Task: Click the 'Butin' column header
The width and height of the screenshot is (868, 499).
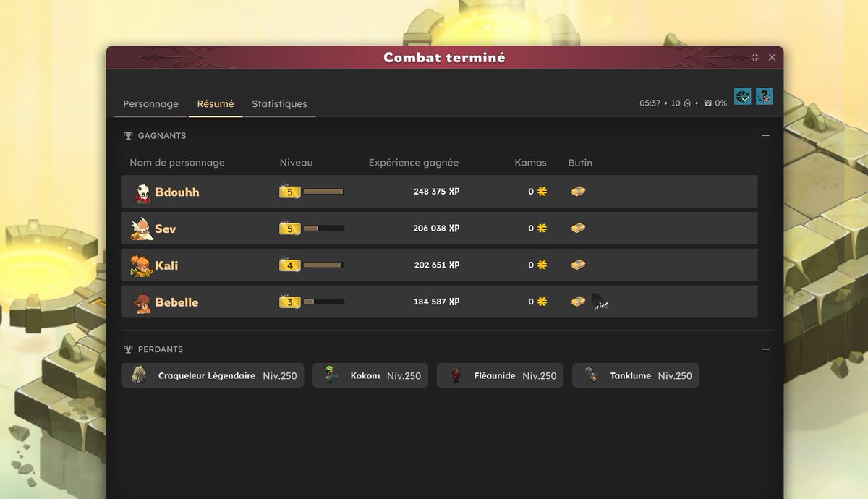Action: pyautogui.click(x=580, y=163)
